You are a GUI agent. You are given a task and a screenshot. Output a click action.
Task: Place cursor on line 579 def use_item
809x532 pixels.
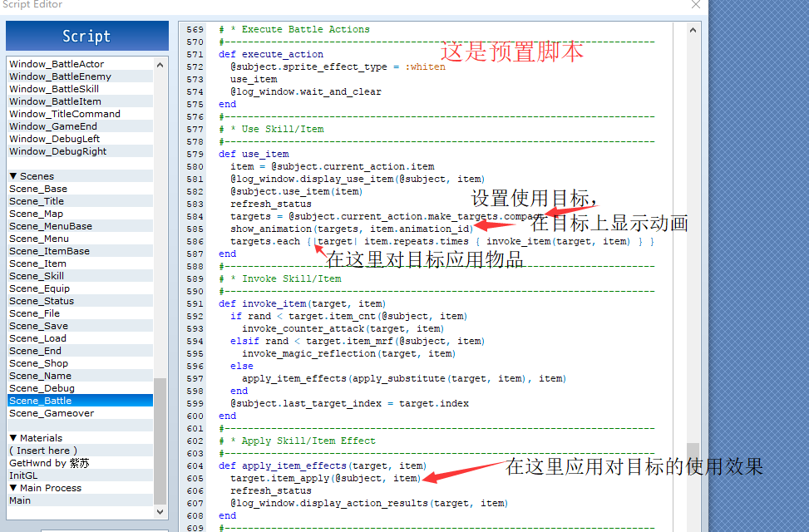point(254,155)
